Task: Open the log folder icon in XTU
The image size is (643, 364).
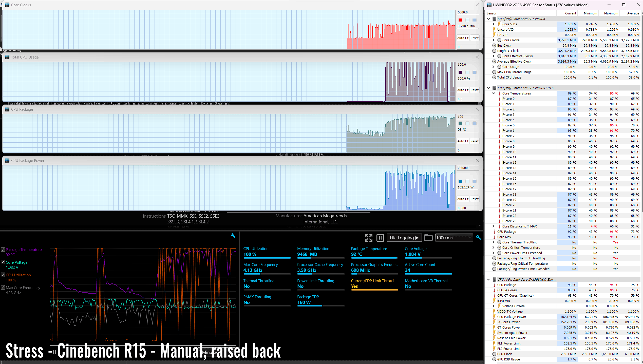Action: click(428, 238)
